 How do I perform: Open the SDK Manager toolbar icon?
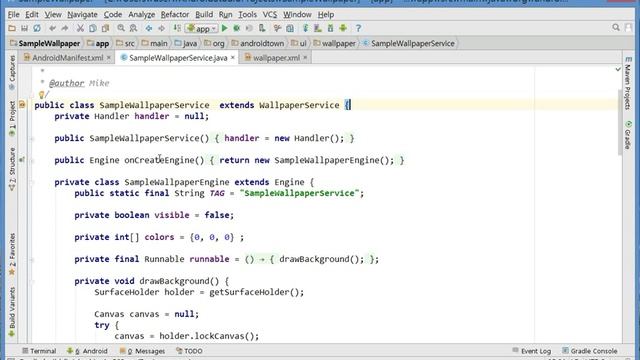331,28
